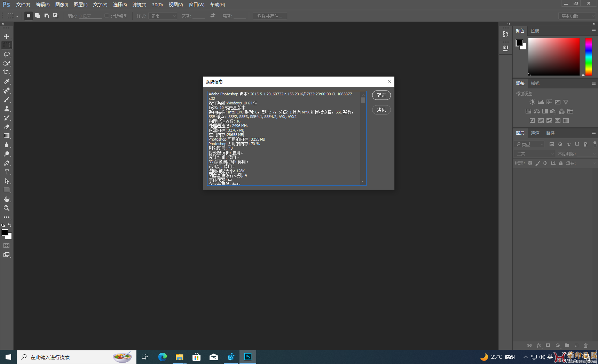Select the Gradient tool
598x364 pixels.
tap(7, 136)
